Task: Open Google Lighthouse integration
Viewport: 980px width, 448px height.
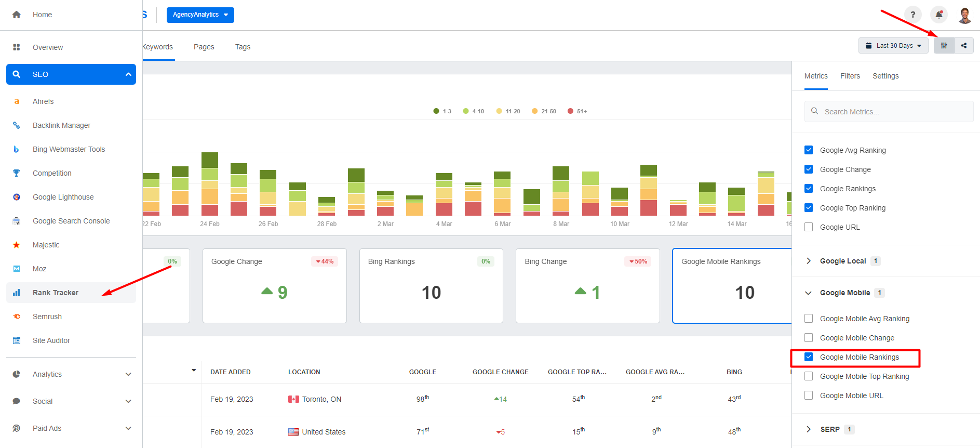Action: [x=63, y=197]
